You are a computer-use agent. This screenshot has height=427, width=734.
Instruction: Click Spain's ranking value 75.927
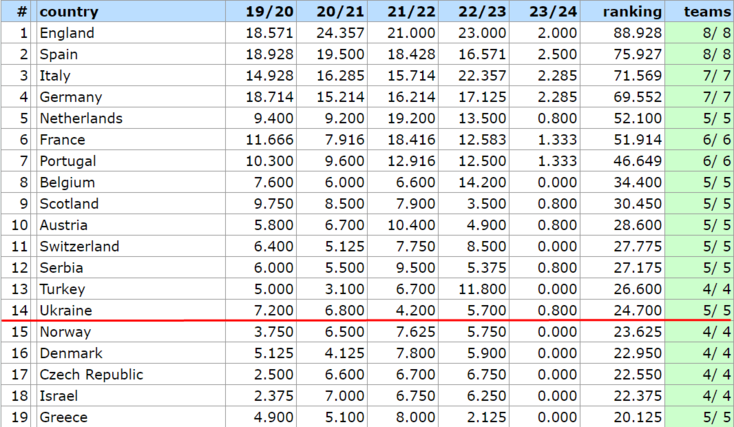pos(638,54)
